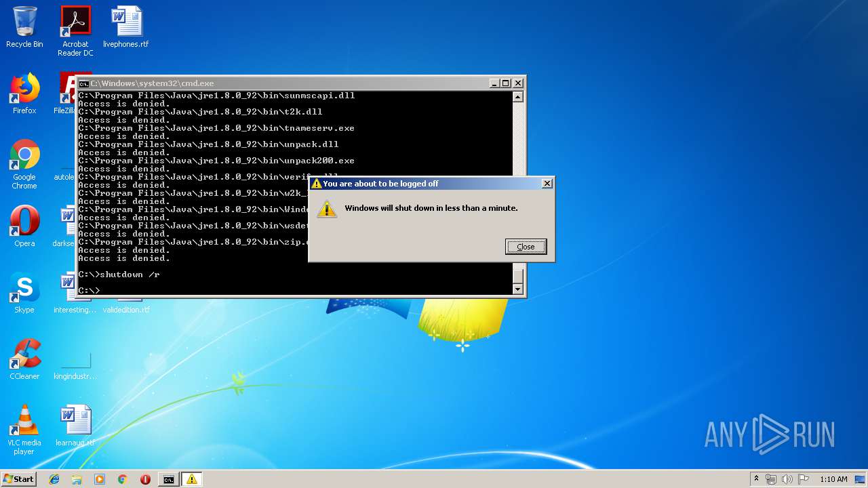Open learnaug.rtf document icon
868x488 pixels.
[75, 426]
